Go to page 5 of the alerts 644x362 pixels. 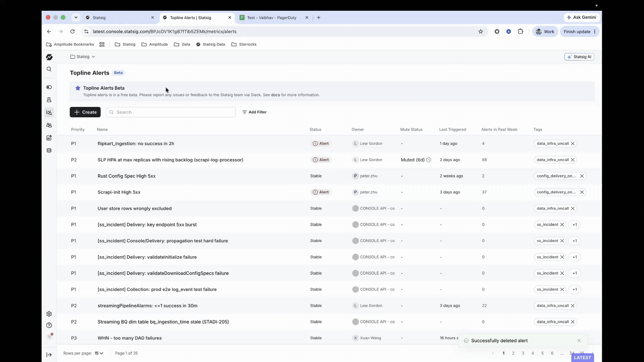coord(542,353)
